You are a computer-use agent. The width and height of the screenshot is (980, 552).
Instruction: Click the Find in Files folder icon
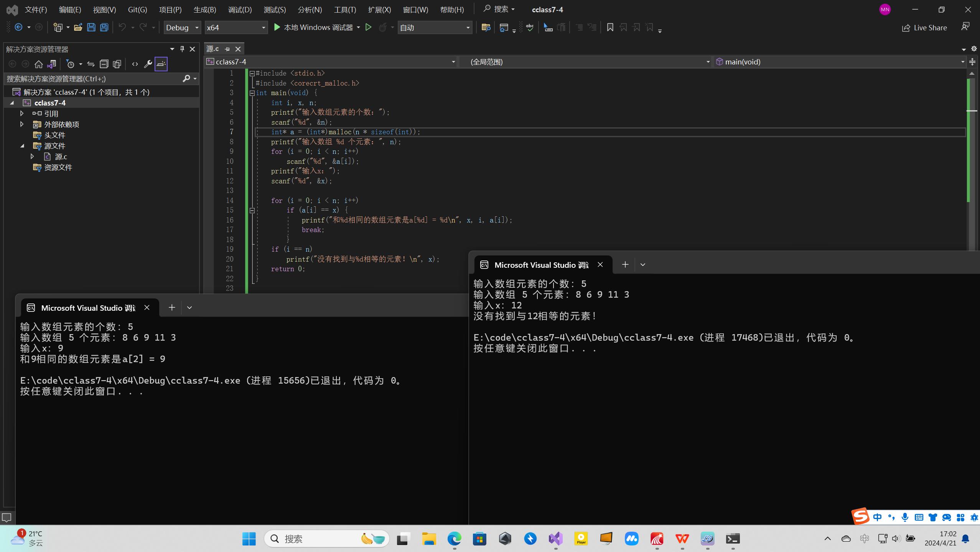click(486, 27)
